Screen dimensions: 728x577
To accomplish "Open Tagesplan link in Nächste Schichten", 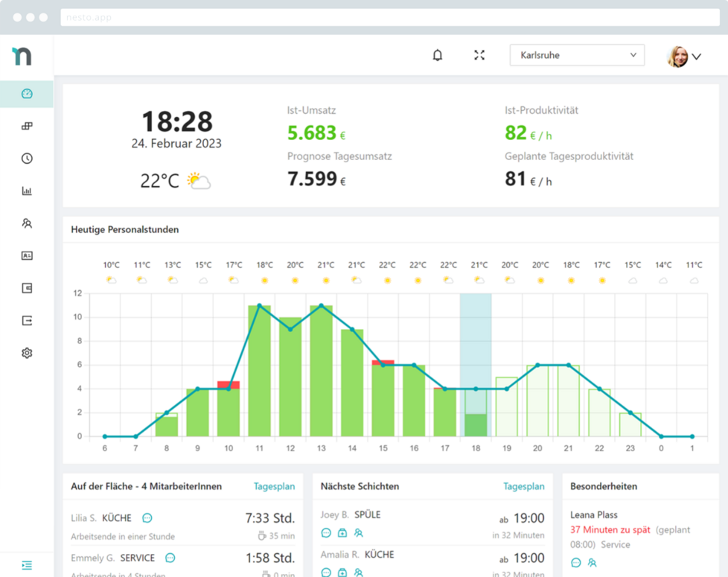I will tap(523, 486).
